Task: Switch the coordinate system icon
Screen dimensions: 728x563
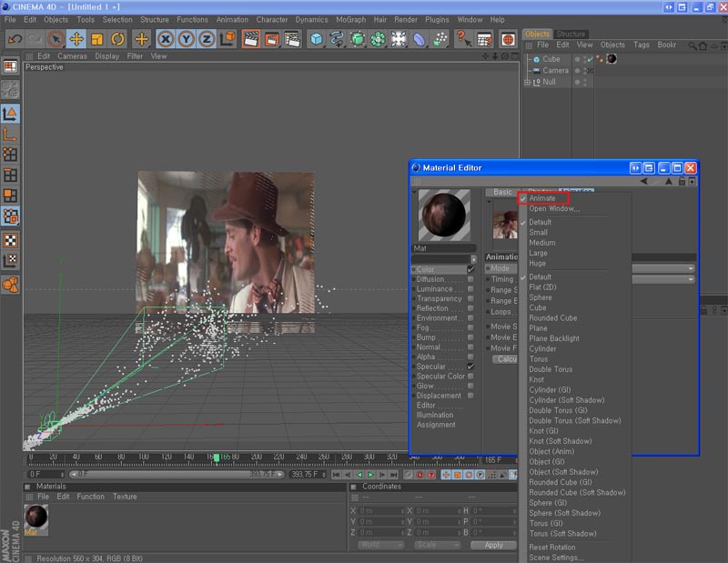Action: (227, 39)
